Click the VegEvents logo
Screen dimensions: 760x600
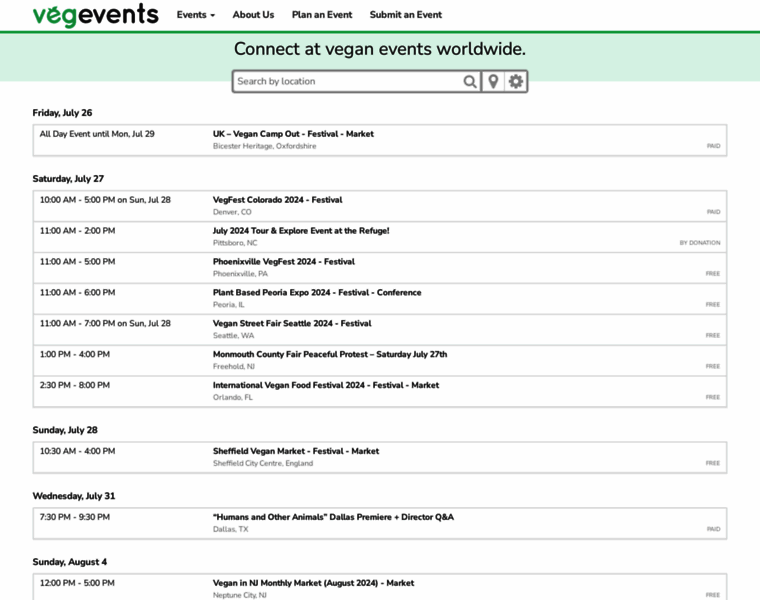[95, 15]
